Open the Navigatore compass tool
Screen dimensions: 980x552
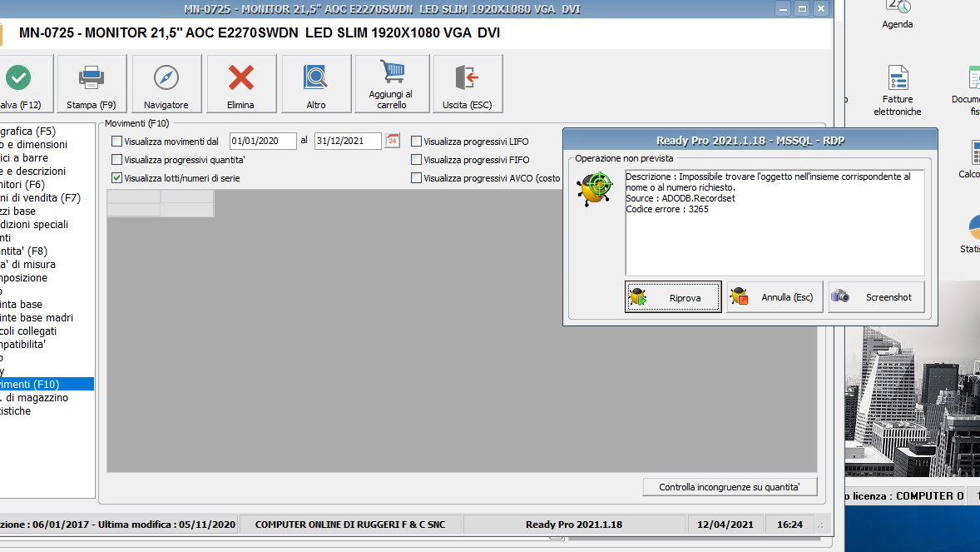tap(166, 83)
